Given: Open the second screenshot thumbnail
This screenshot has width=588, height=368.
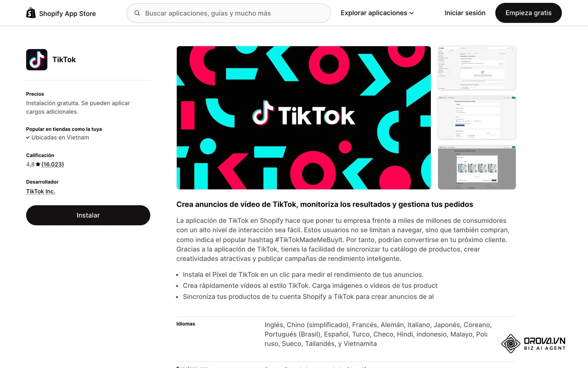Looking at the screenshot, I should click(x=477, y=118).
